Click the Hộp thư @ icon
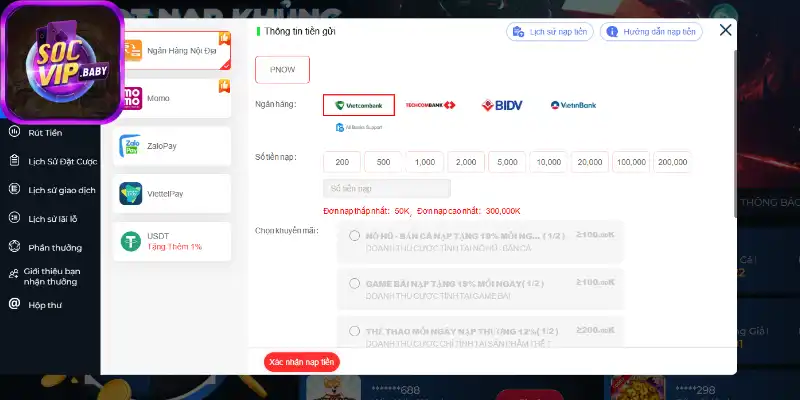The width and height of the screenshot is (800, 400). pyautogui.click(x=14, y=304)
